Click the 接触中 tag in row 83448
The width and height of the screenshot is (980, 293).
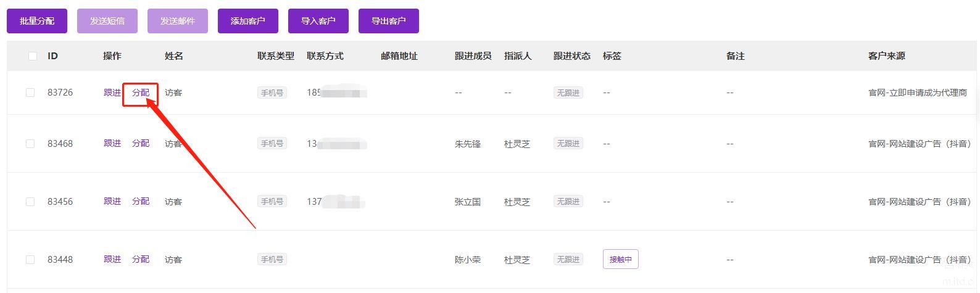click(x=620, y=260)
